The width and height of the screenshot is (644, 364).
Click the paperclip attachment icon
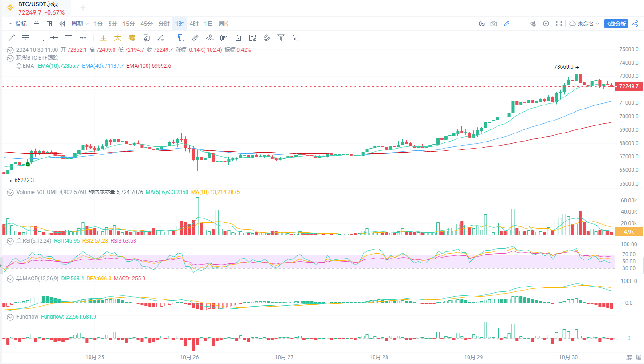pyautogui.click(x=267, y=38)
